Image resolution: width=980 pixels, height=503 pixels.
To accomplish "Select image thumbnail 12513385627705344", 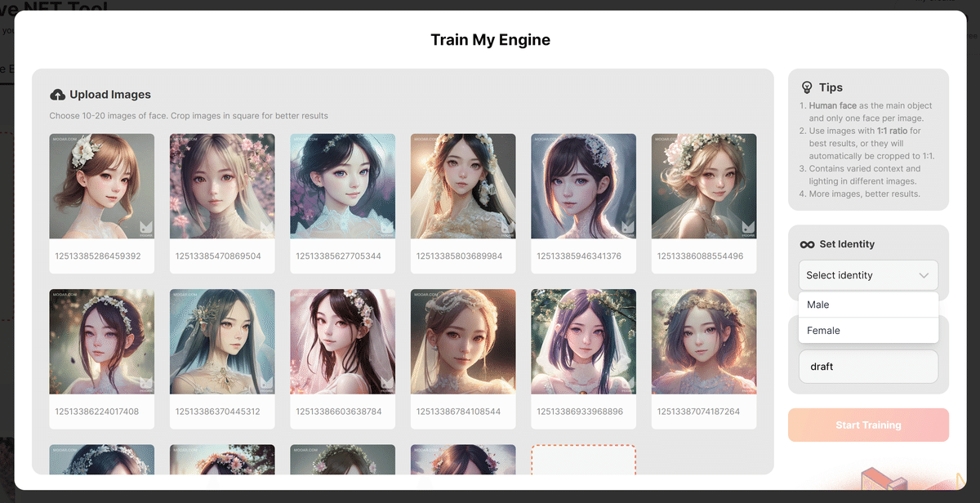I will [x=342, y=186].
